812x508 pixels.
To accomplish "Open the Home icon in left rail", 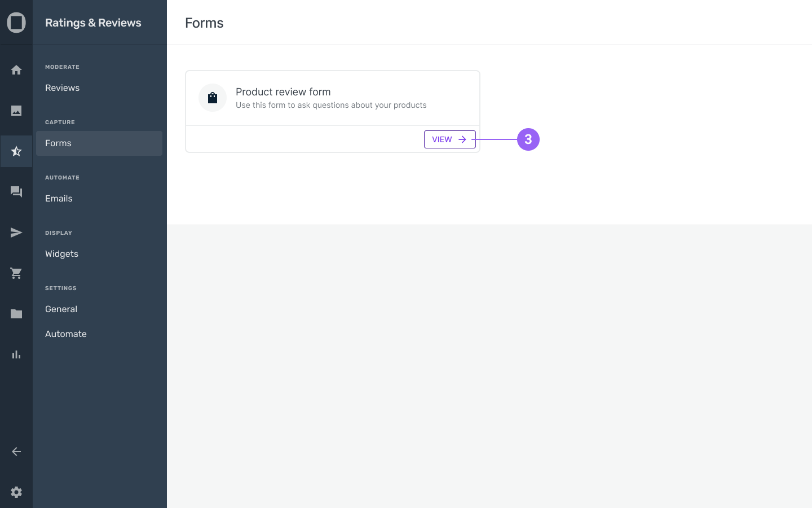I will tap(16, 70).
